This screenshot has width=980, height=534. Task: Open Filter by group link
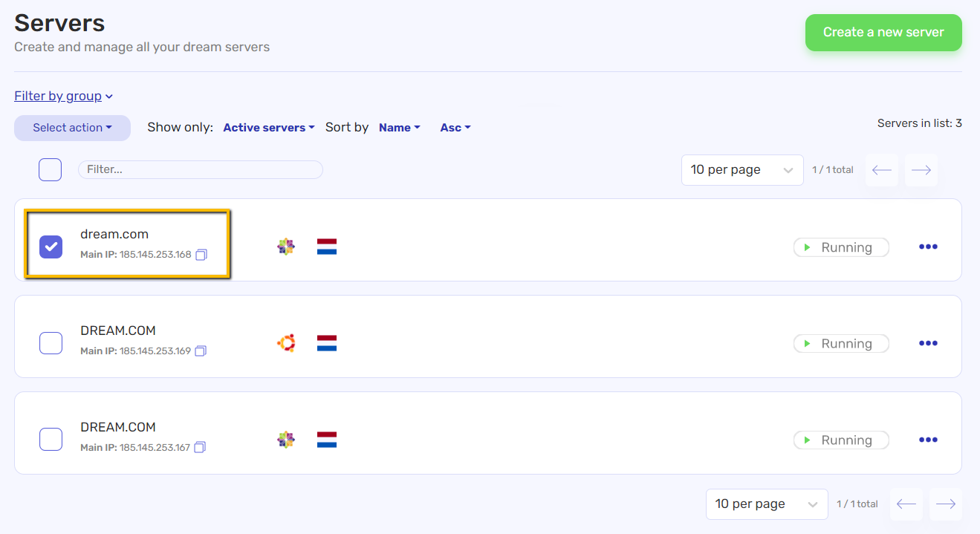[64, 96]
